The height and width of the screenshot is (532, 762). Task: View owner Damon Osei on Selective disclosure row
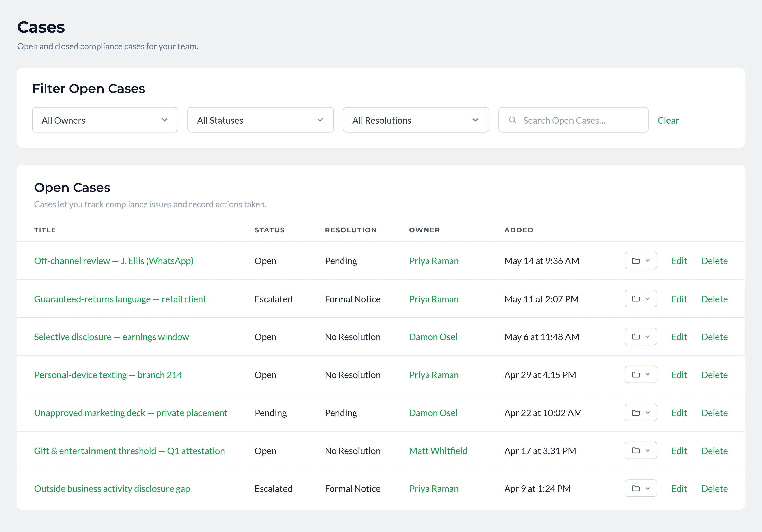tap(433, 337)
